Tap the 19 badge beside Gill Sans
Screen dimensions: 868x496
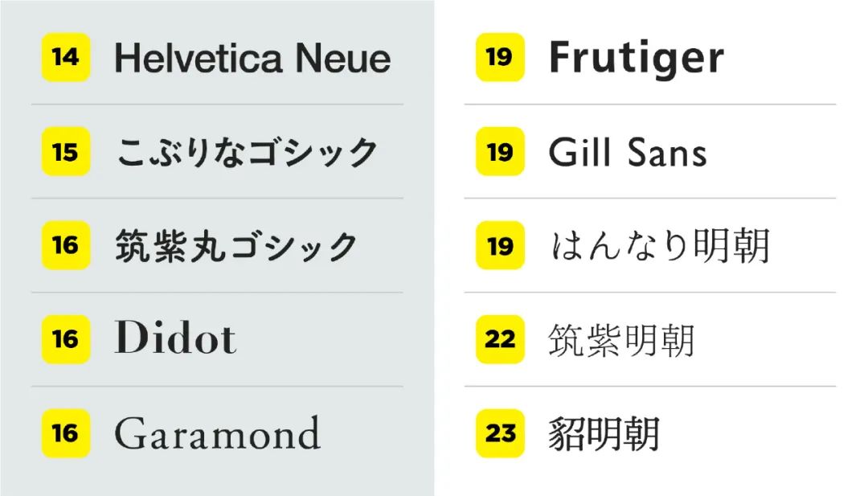point(500,151)
